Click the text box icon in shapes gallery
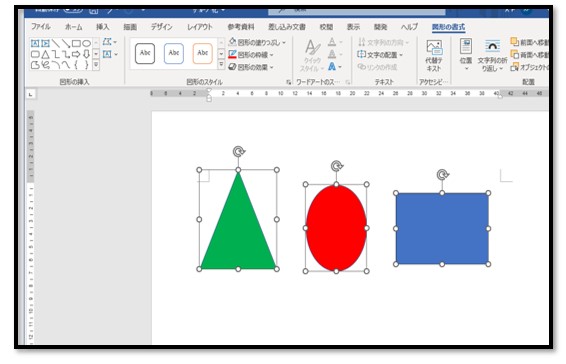Viewport: 566px width, 364px height. click(35, 44)
